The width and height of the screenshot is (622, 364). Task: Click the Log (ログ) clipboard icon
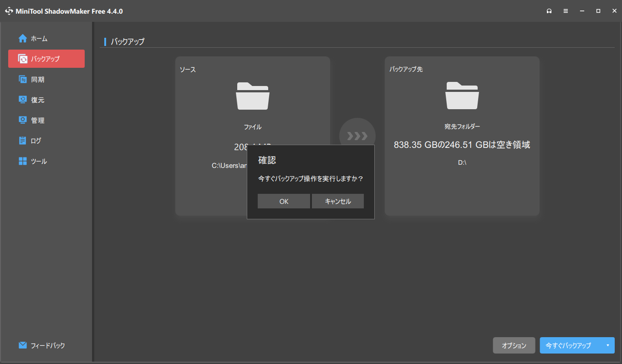pyautogui.click(x=23, y=141)
